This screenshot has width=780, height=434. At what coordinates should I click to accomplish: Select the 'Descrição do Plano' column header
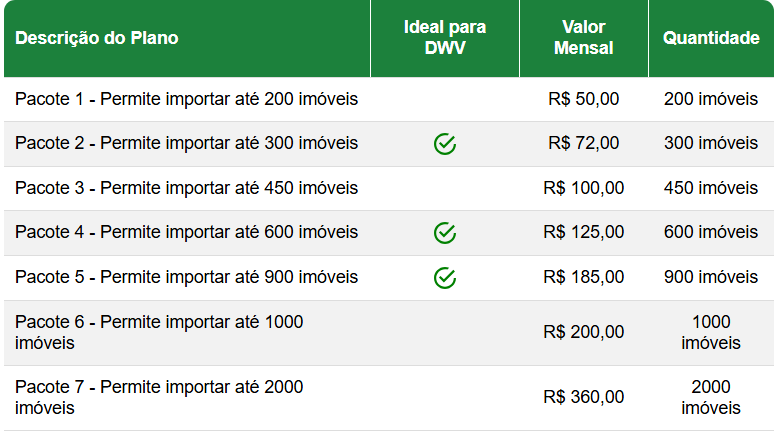(97, 38)
